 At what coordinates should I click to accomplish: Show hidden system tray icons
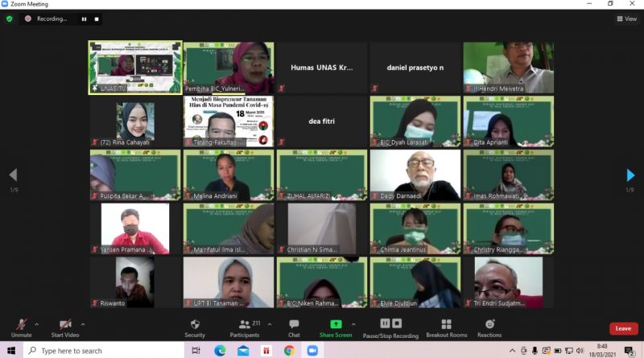click(512, 351)
